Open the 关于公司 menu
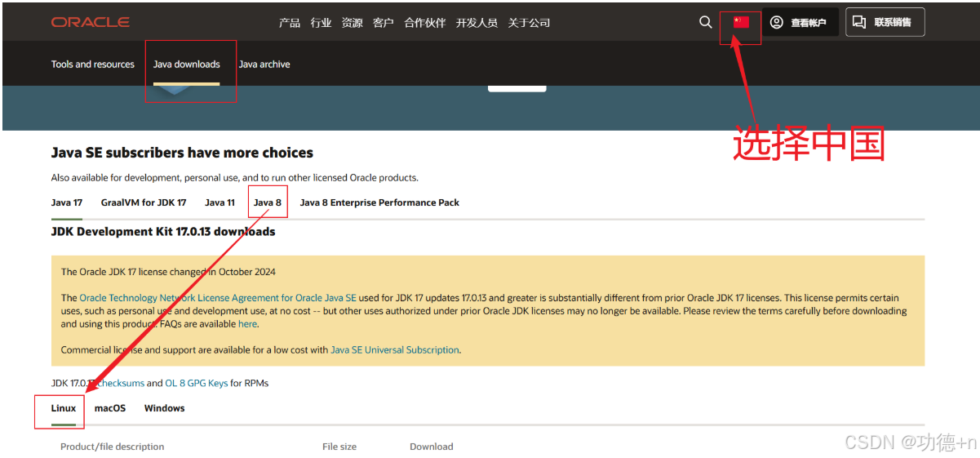The height and width of the screenshot is (458, 980). pyautogui.click(x=529, y=23)
